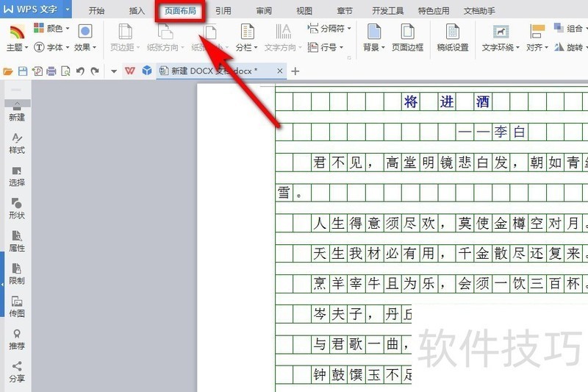Image resolution: width=588 pixels, height=392 pixels.
Task: Expand the 背景 background color dropdown
Action: pos(374,38)
